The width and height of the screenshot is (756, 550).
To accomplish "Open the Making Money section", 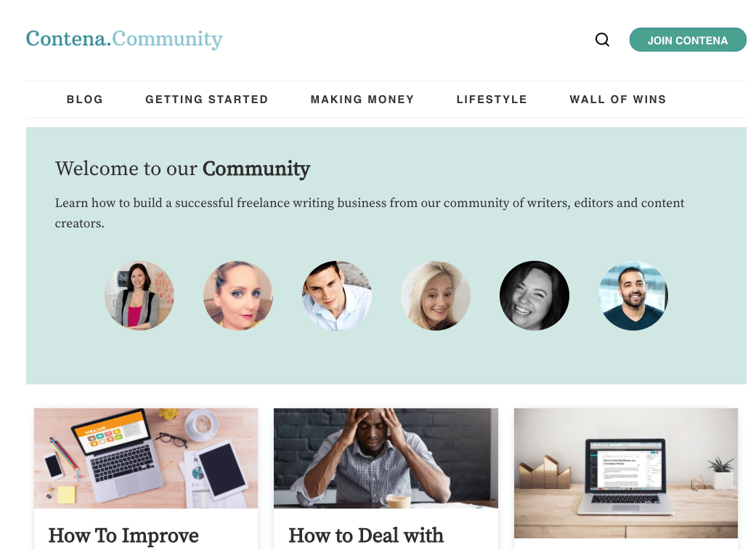I will click(x=362, y=100).
